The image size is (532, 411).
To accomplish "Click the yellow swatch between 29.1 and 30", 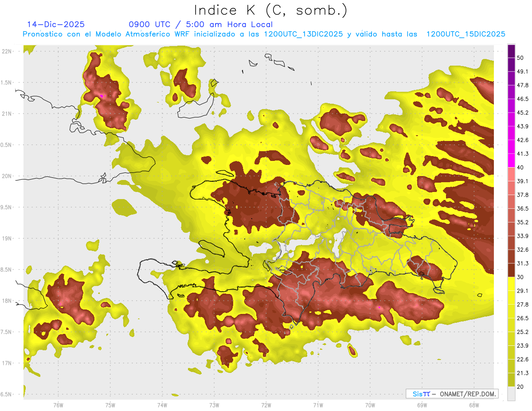I will point(511,284).
